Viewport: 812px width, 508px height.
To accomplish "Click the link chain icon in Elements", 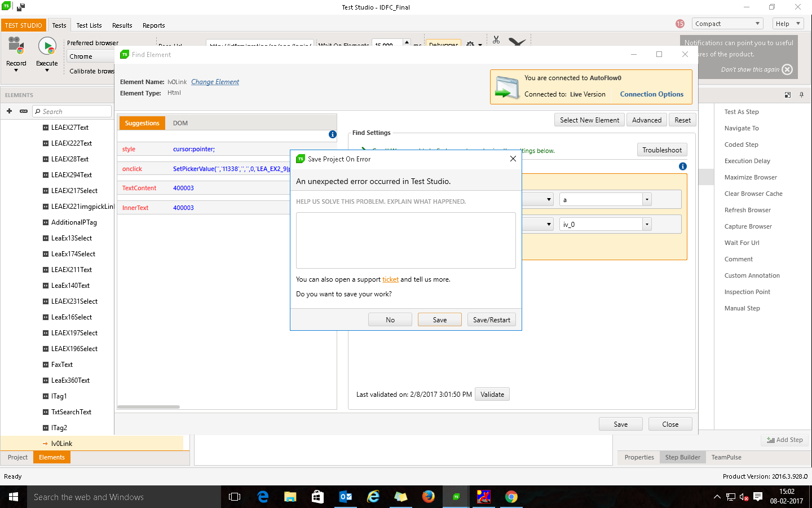I will [x=24, y=111].
